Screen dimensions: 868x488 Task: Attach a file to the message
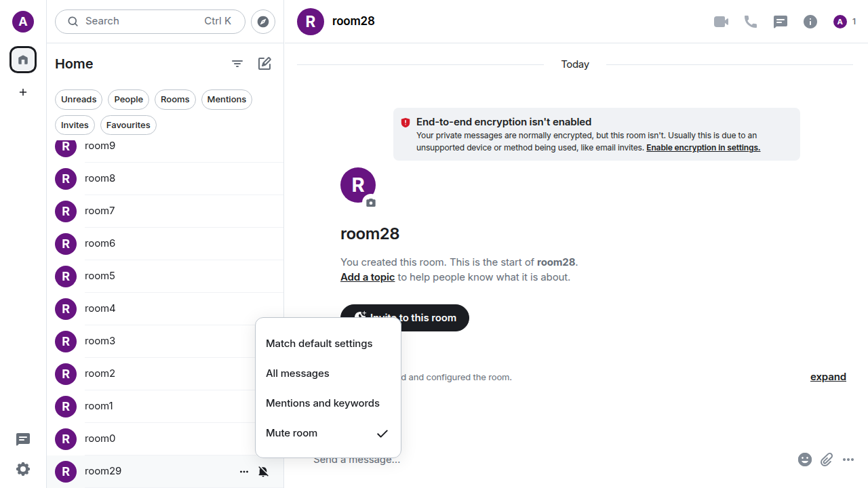pyautogui.click(x=827, y=460)
